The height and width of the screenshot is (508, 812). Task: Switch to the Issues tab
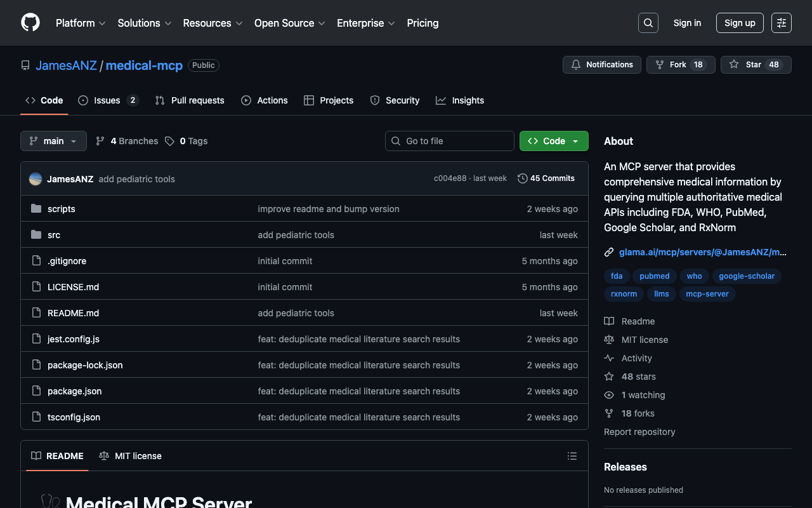click(107, 100)
